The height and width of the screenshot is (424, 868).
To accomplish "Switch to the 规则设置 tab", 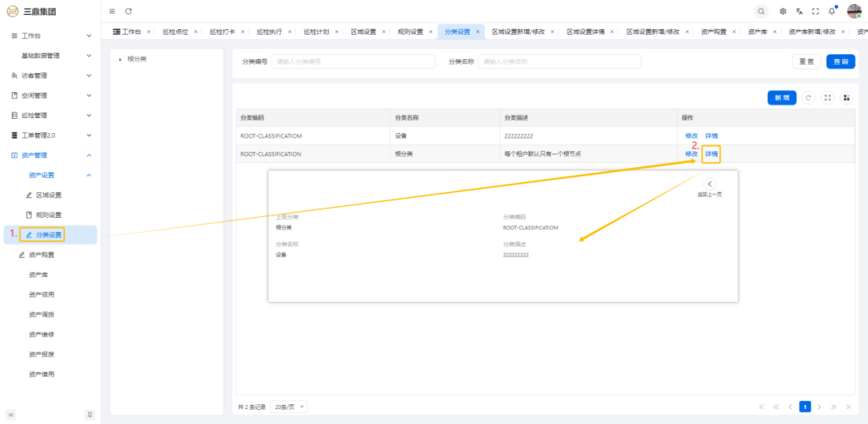I will pos(409,32).
